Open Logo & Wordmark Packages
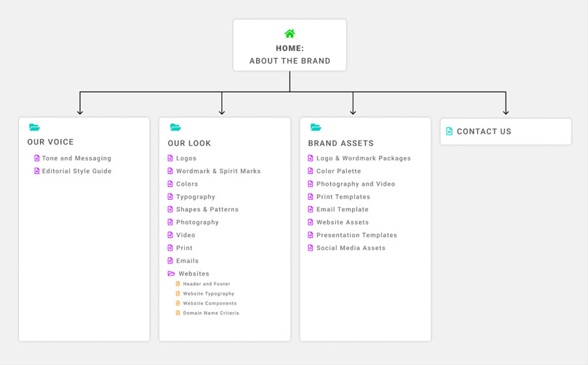Screen dimensions: 588x365 coord(363,158)
